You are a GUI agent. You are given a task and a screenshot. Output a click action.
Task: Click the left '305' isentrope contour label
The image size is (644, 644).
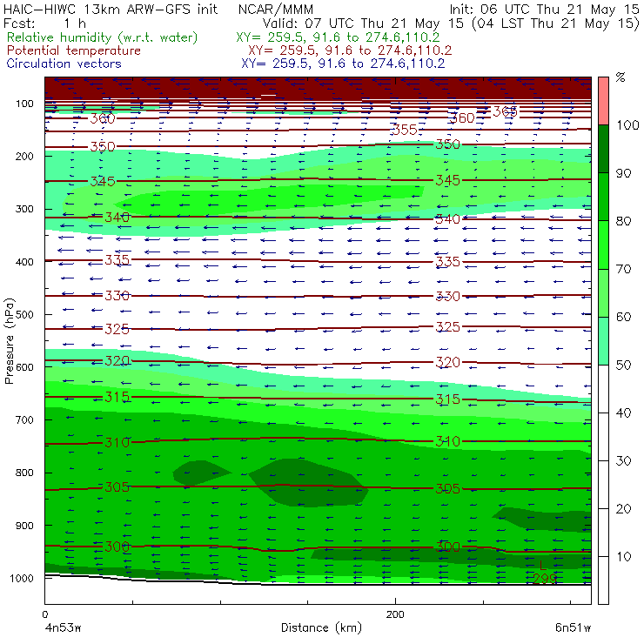(x=117, y=486)
